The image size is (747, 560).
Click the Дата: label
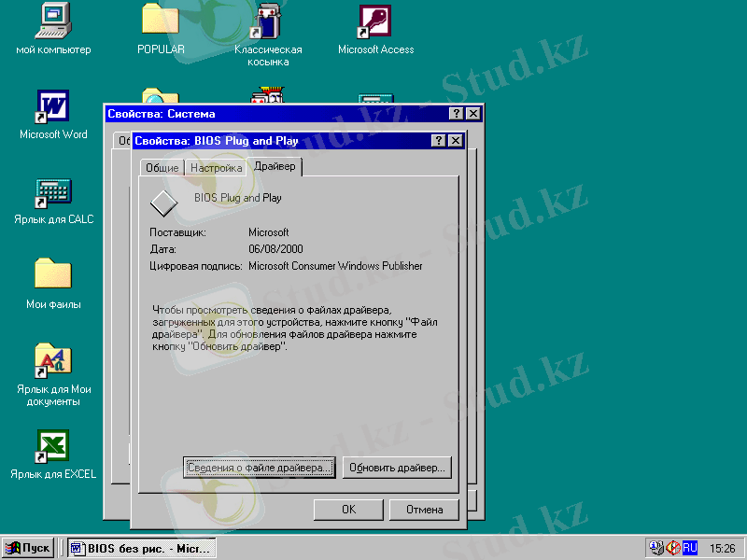point(162,249)
